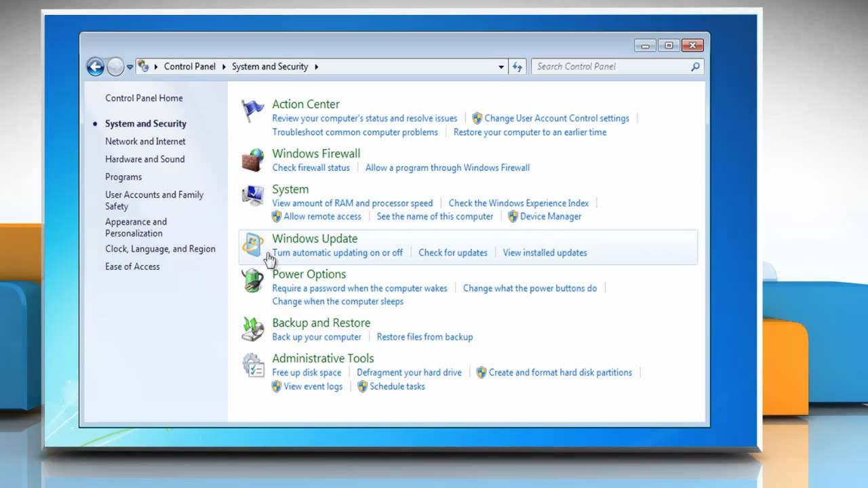Open address bar previous locations dropdown
The image size is (868, 488).
click(x=501, y=67)
